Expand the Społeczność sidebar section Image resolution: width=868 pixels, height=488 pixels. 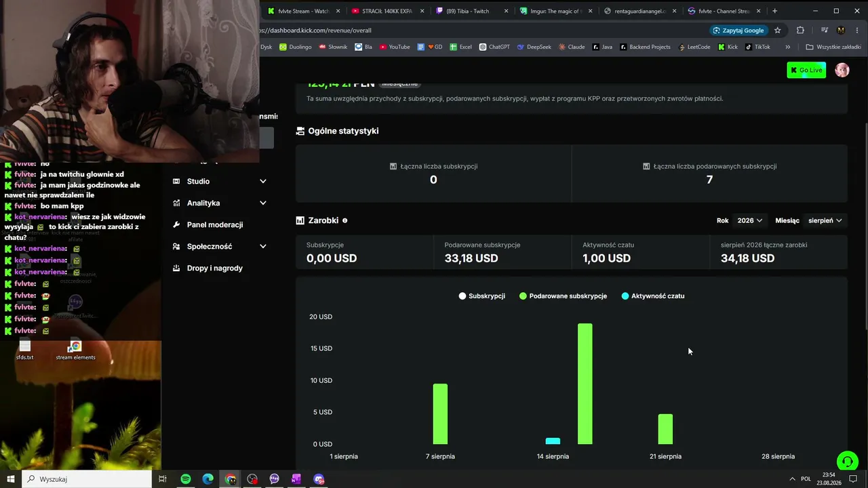click(220, 246)
